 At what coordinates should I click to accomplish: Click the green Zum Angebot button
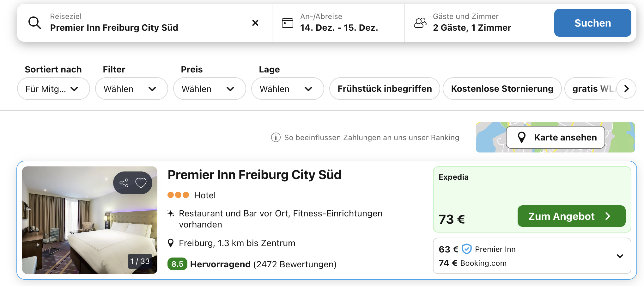tap(571, 216)
